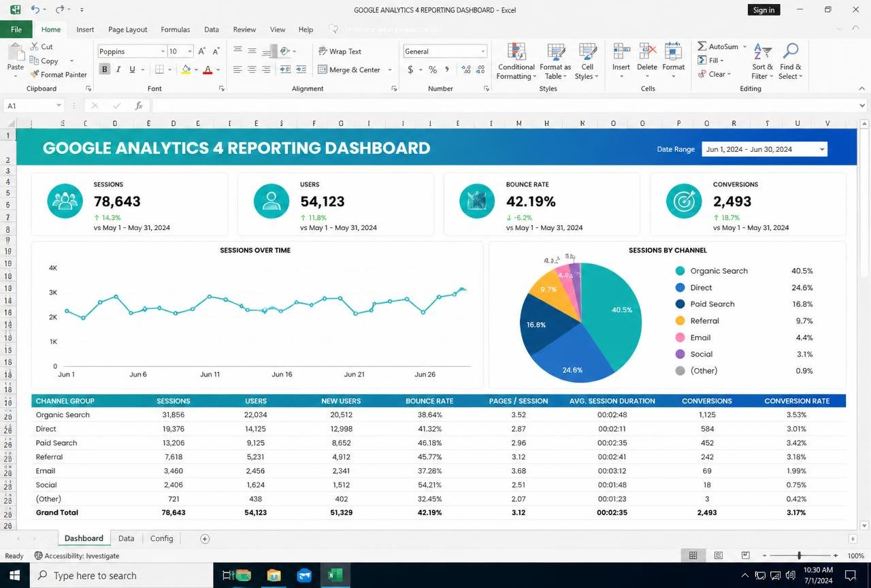Image resolution: width=871 pixels, height=588 pixels.
Task: Click Accessibility: Investigate in status bar
Action: click(77, 555)
